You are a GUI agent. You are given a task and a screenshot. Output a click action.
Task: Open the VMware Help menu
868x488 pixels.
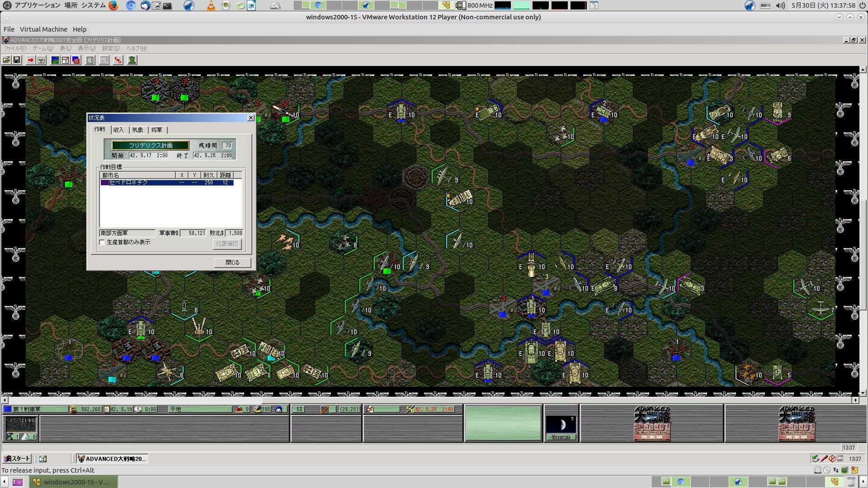(80, 29)
